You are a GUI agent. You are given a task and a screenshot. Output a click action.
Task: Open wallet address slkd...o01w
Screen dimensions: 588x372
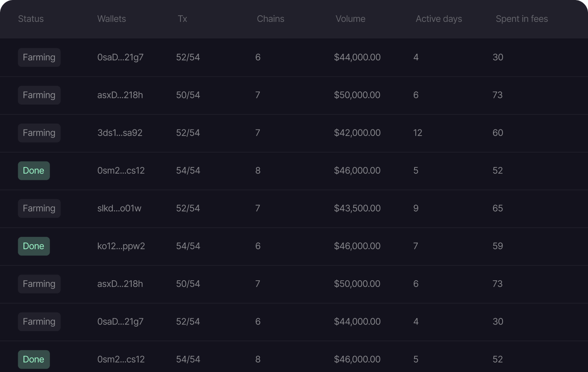(119, 208)
